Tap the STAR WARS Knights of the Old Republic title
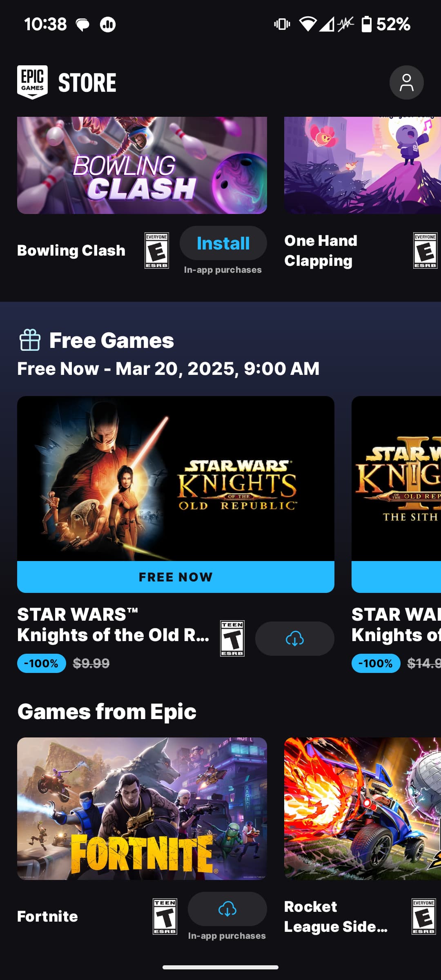441x980 pixels. tap(113, 625)
